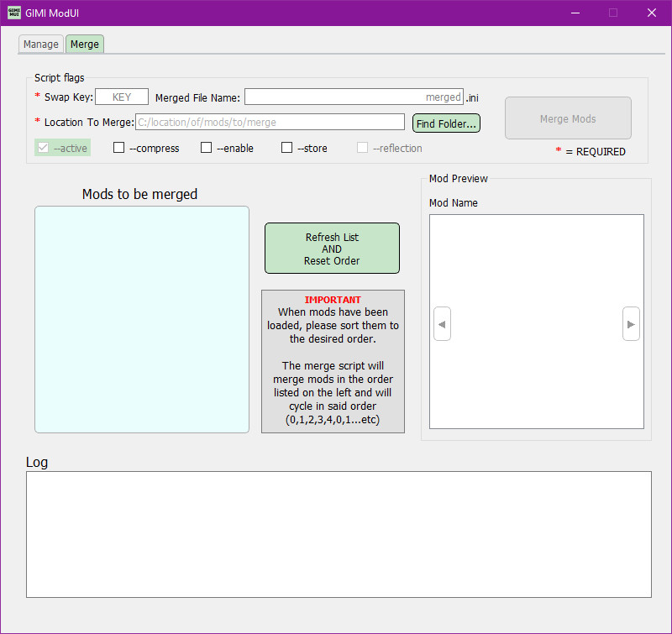Image resolution: width=672 pixels, height=634 pixels.
Task: Click the left arrow in Mod Preview
Action: point(442,323)
